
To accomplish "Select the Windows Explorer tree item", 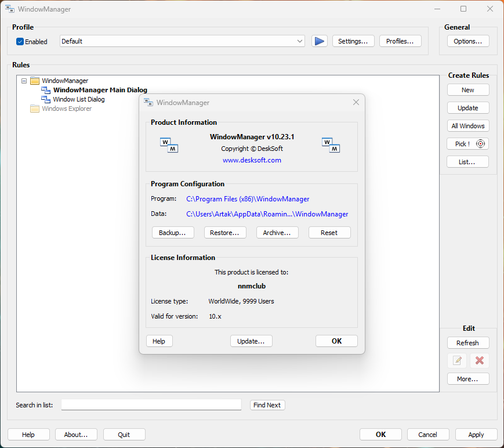I will 67,109.
